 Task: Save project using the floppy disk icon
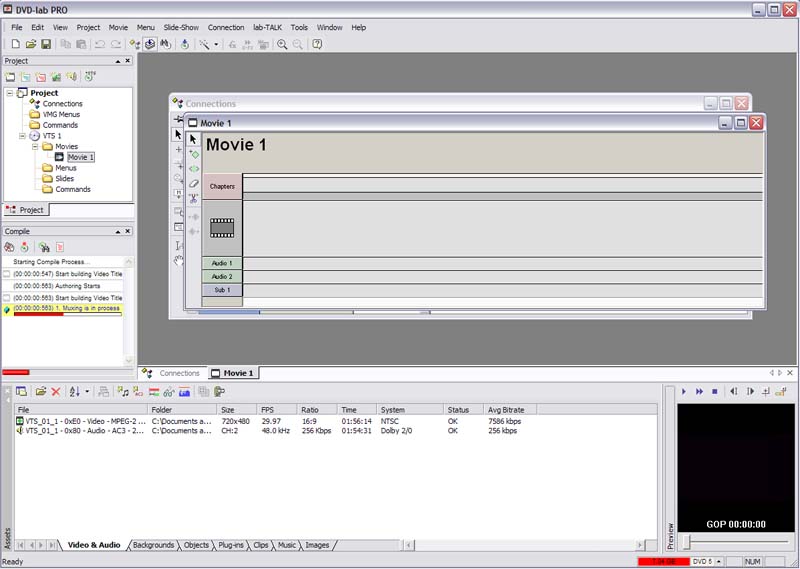coord(46,44)
